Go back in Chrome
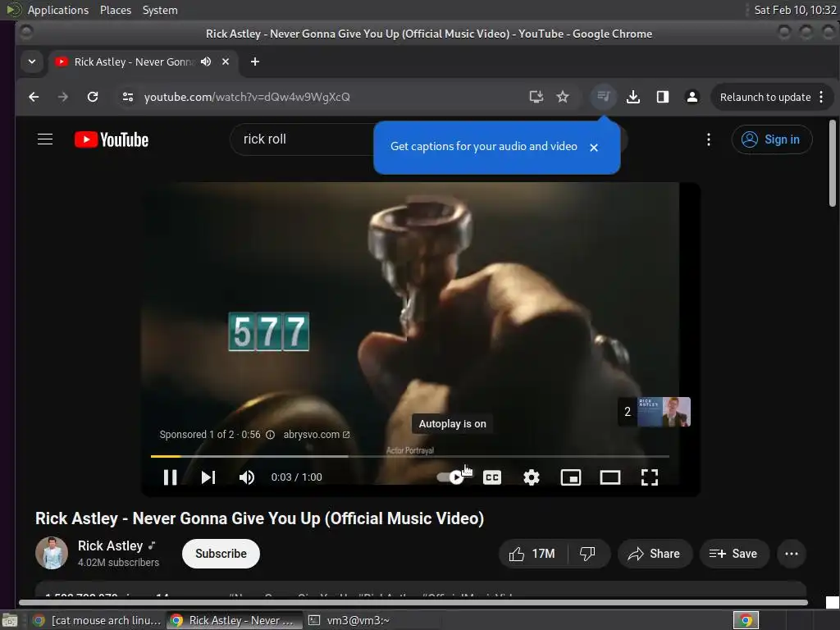840x630 pixels. (x=34, y=97)
